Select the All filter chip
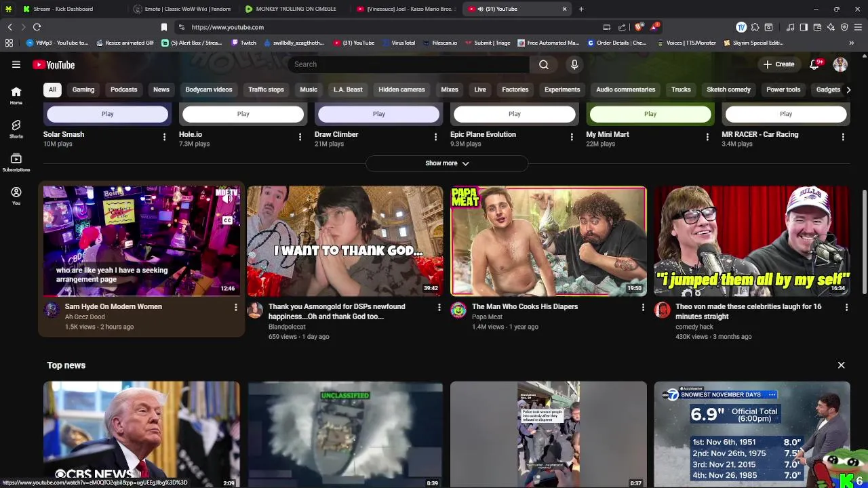 (52, 89)
